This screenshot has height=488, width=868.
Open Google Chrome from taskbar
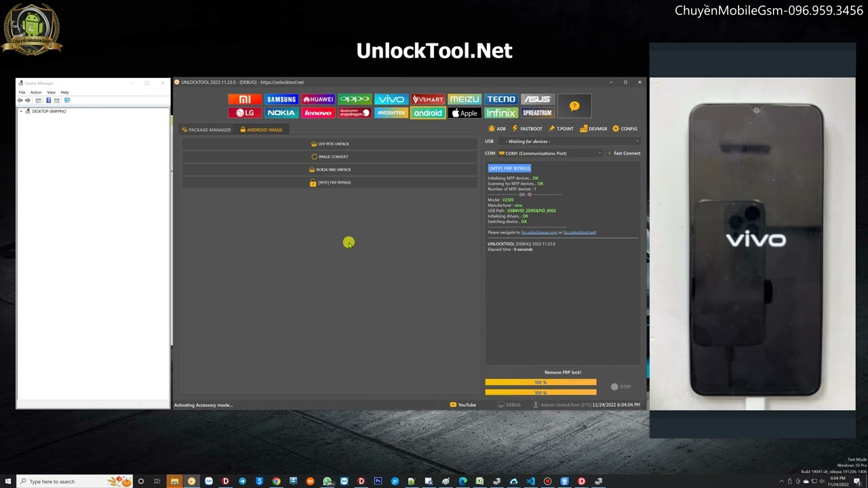point(276,481)
